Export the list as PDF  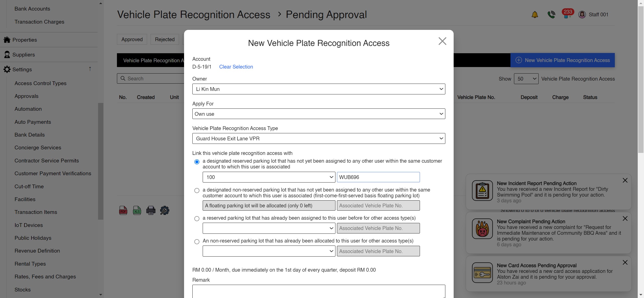123,210
